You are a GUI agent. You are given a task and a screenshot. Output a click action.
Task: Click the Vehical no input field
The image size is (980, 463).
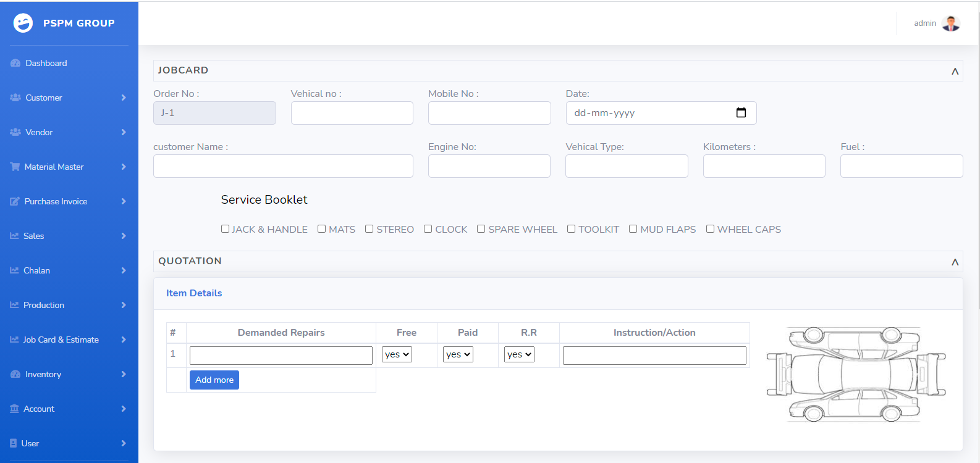click(352, 113)
